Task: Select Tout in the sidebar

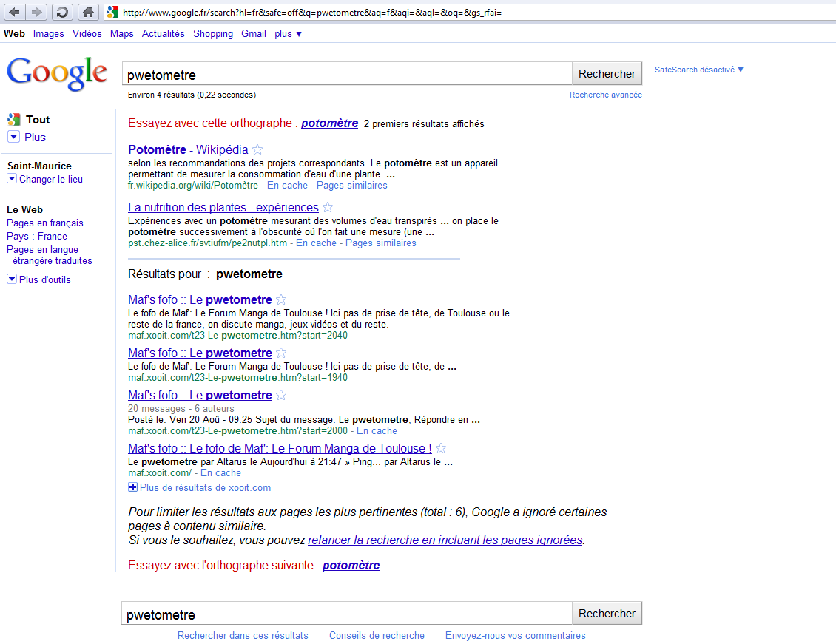Action: tap(38, 120)
